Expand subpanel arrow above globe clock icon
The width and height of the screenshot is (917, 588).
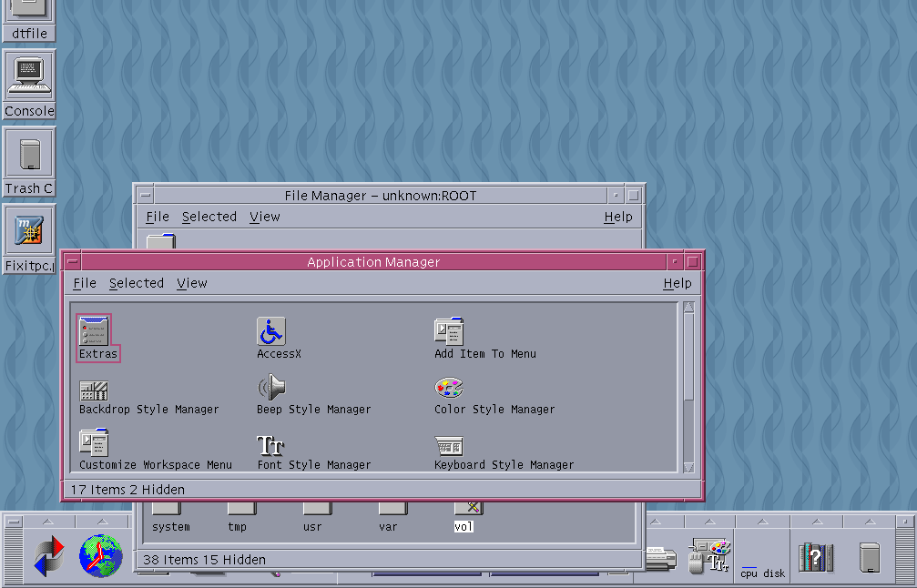point(102,522)
